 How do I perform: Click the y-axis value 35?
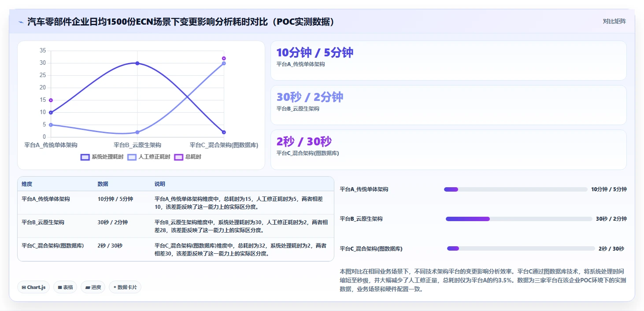click(x=43, y=51)
